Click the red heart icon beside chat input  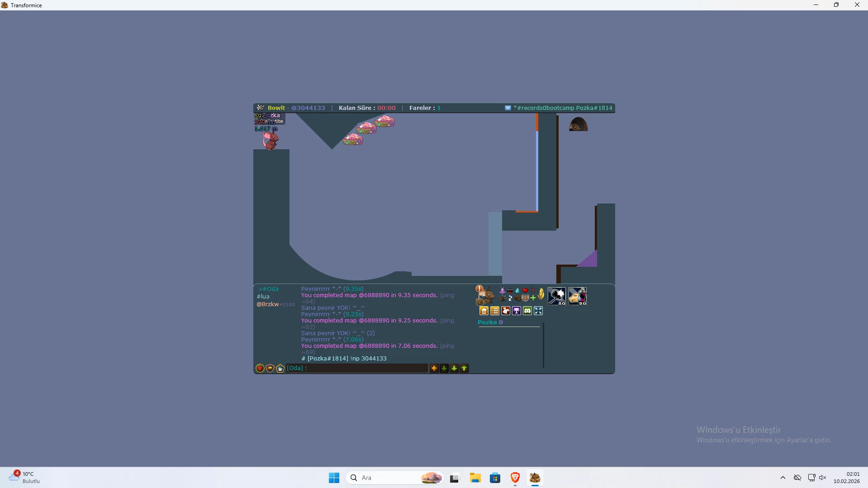tap(260, 368)
